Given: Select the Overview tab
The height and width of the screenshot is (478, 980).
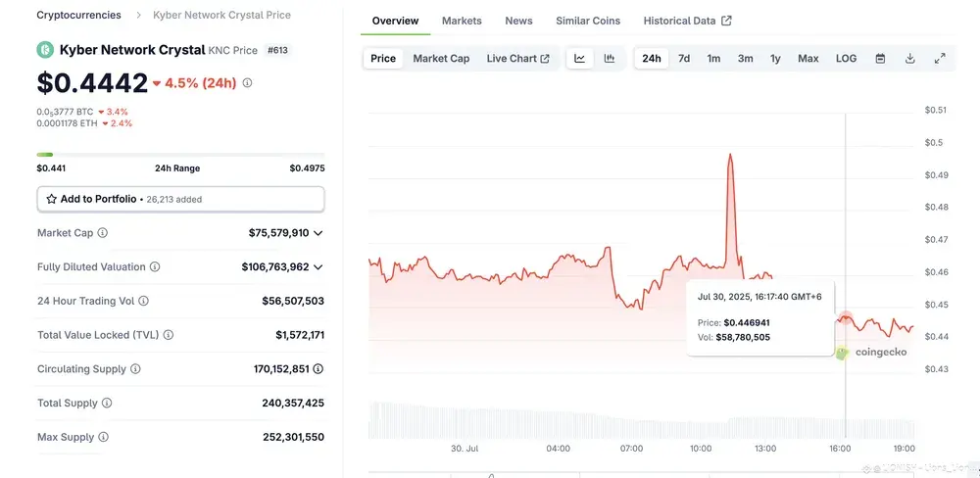Looking at the screenshot, I should [396, 21].
